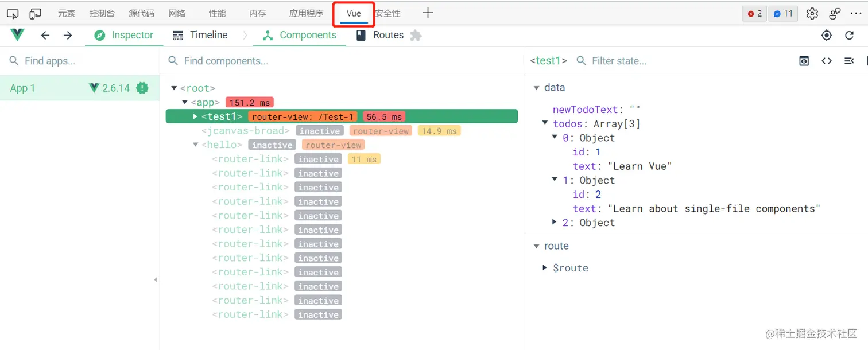Focus the Find components search field
The image size is (868, 350).
point(342,61)
